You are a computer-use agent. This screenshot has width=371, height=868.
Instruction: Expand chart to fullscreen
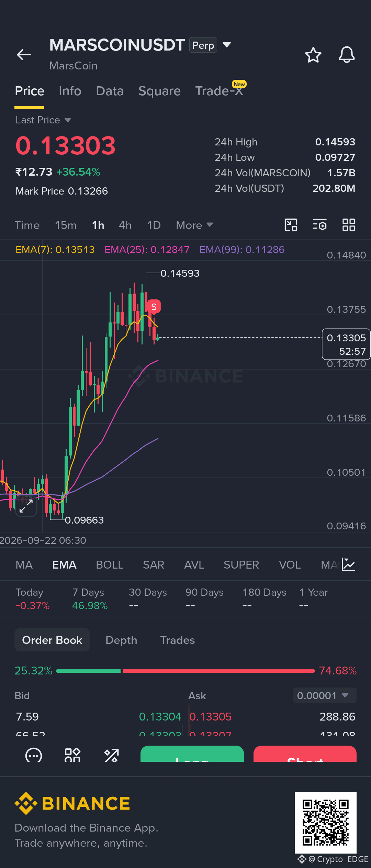tap(26, 506)
